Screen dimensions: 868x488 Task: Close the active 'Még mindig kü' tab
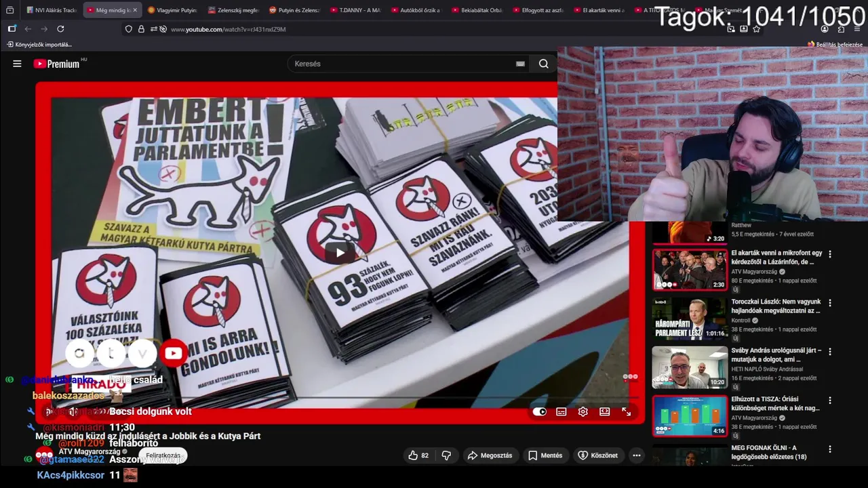click(x=134, y=10)
